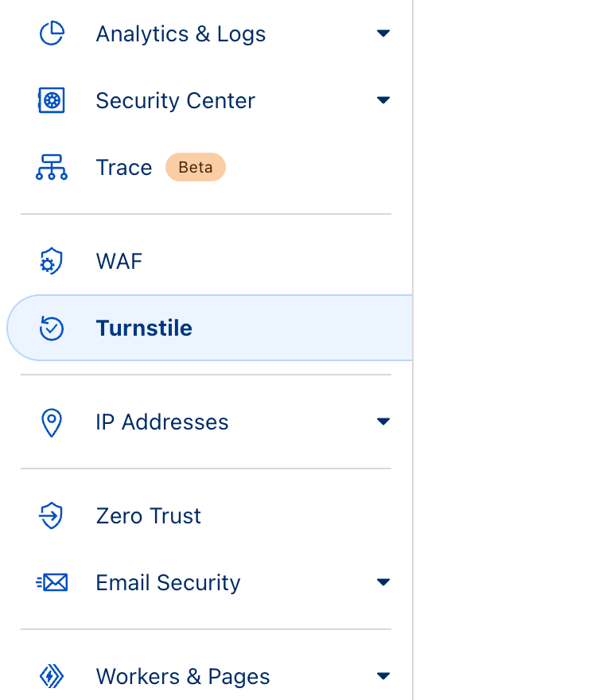Expand the Security Center dropdown arrow
The height and width of the screenshot is (700, 591).
pyautogui.click(x=383, y=101)
